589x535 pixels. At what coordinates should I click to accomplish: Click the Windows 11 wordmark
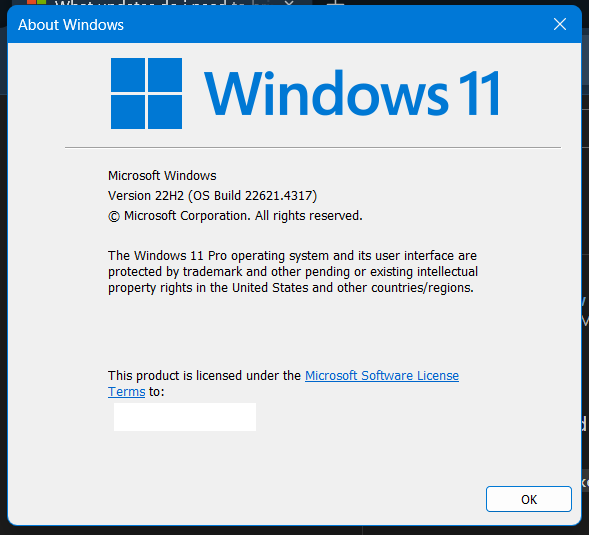pos(352,93)
